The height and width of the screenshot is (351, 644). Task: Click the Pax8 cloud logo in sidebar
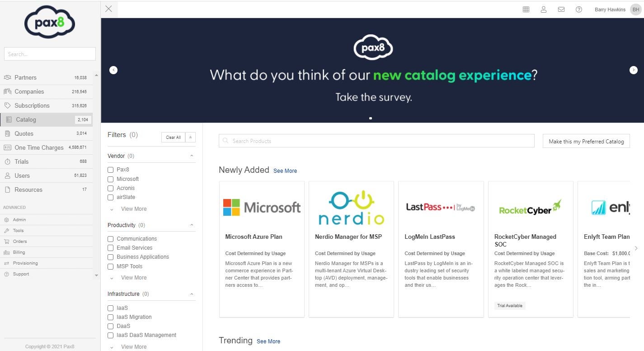(x=50, y=22)
